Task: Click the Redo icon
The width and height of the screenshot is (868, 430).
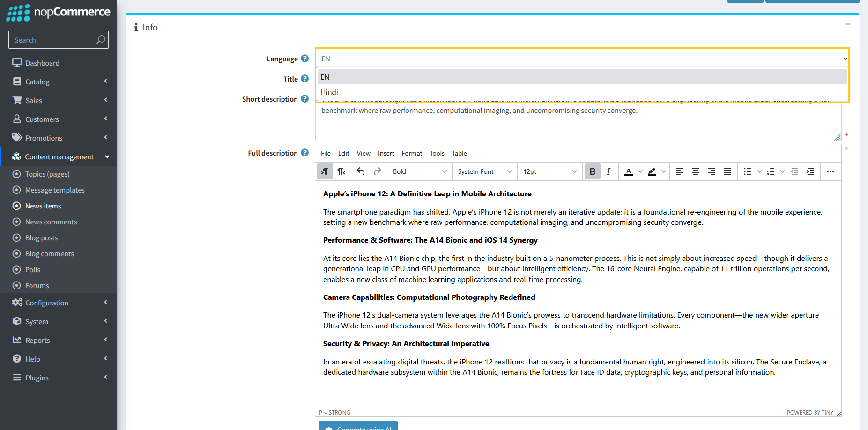Action: 378,171
